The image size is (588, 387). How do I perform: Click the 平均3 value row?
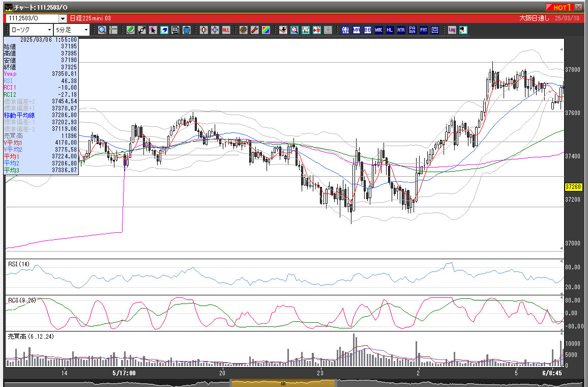pos(41,171)
